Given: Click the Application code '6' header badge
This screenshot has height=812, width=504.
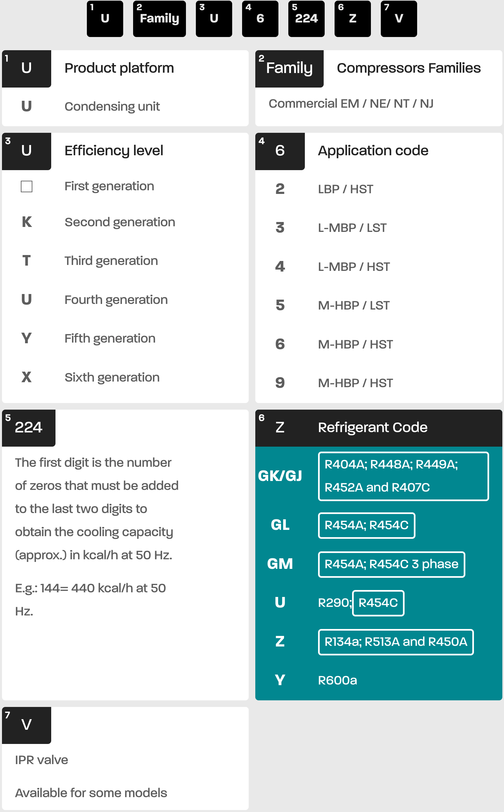Looking at the screenshot, I should tap(280, 151).
